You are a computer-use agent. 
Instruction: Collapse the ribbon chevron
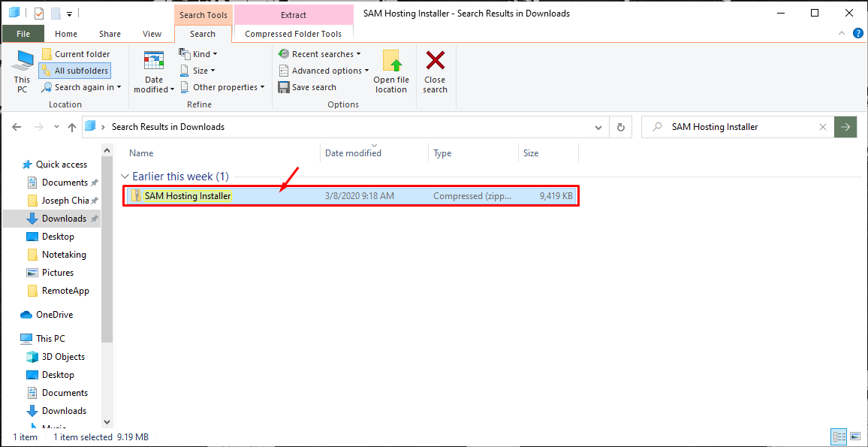click(x=842, y=33)
